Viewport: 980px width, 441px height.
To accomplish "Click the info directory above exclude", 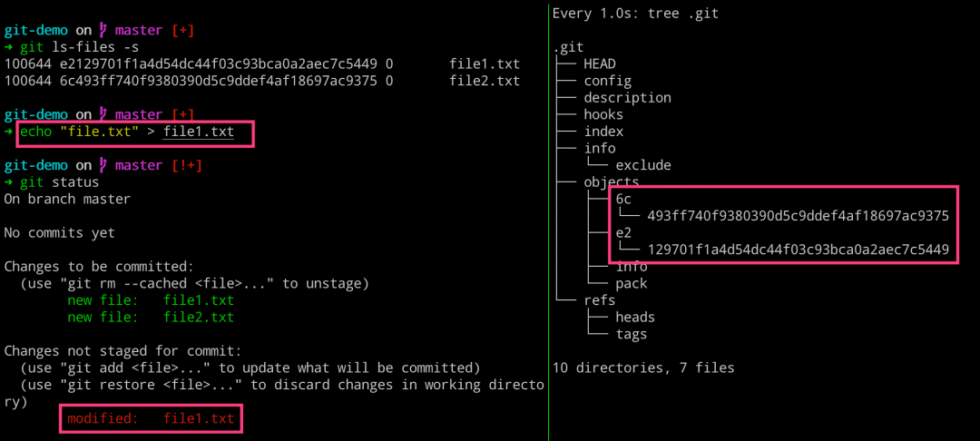I will point(600,149).
